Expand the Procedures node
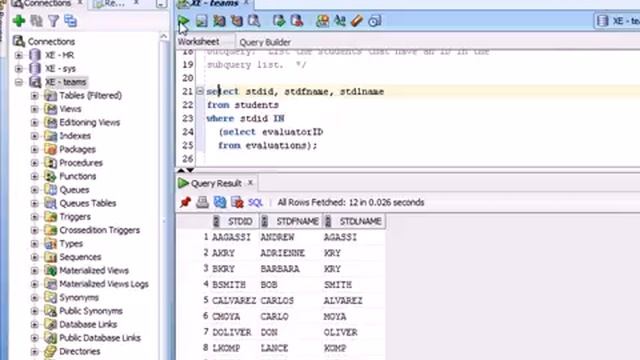640x360 pixels. (35, 163)
